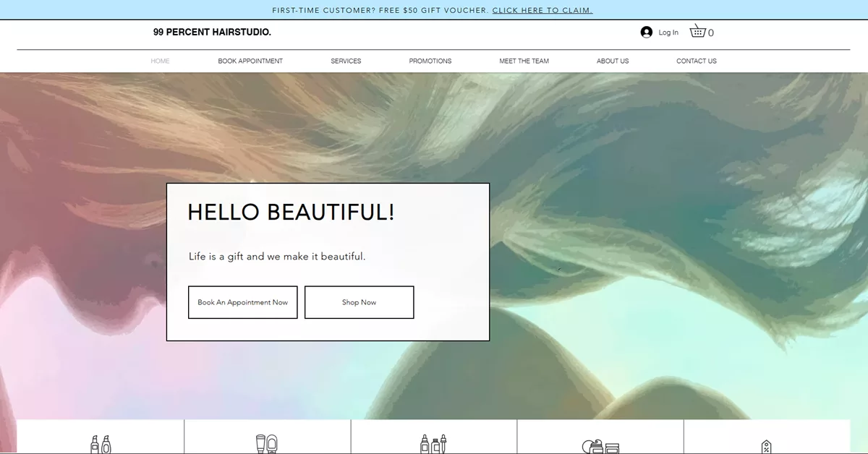Open the PROMOTIONS menu item

click(x=430, y=61)
